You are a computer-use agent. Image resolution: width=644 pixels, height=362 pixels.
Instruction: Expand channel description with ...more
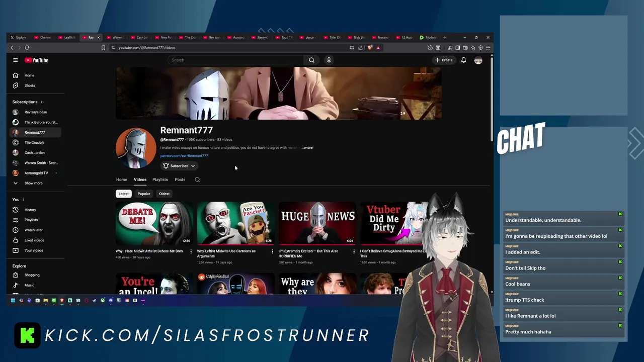[307, 148]
